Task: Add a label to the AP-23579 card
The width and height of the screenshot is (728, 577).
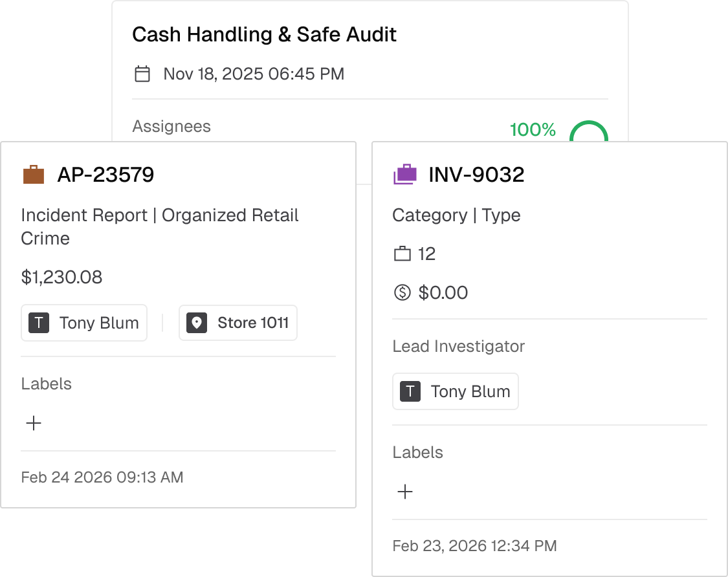Action: tap(34, 423)
